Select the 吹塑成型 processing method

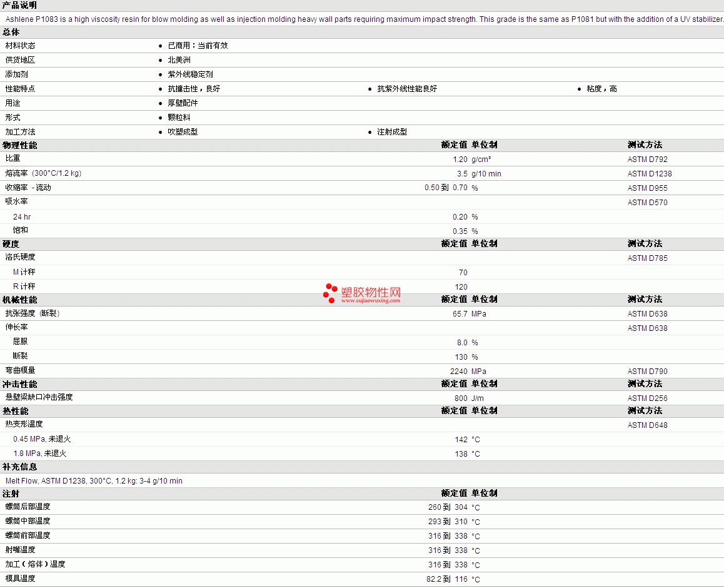click(183, 131)
